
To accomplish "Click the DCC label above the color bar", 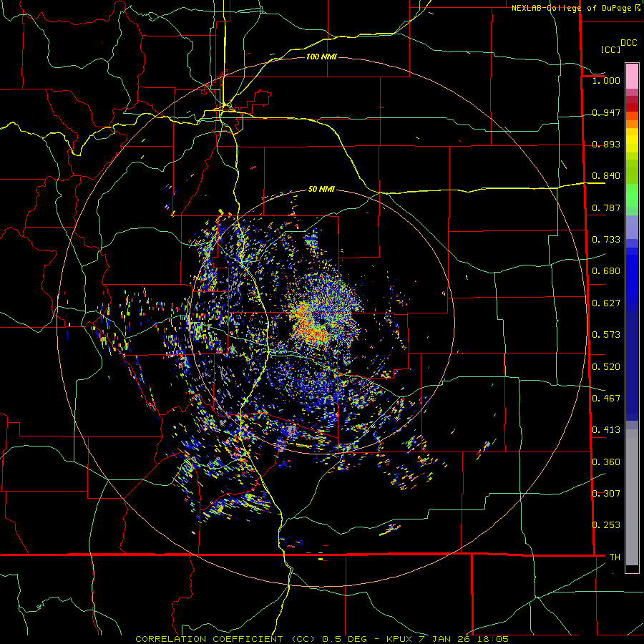I will 628,43.
